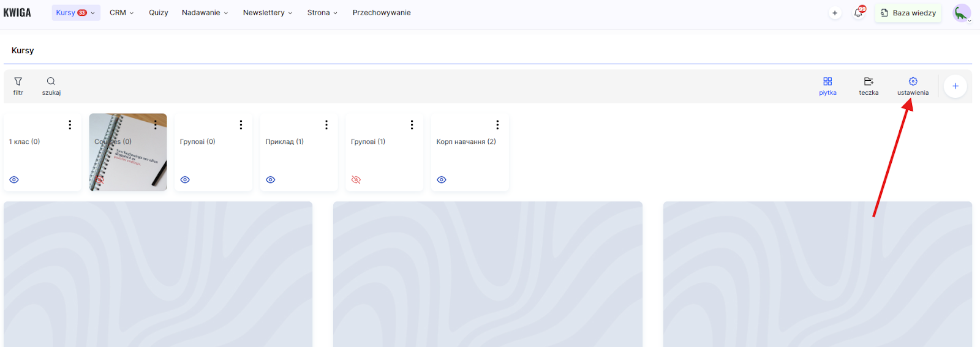Image resolution: width=980 pixels, height=347 pixels.
Task: Go to Przechowywanie section
Action: click(x=382, y=13)
